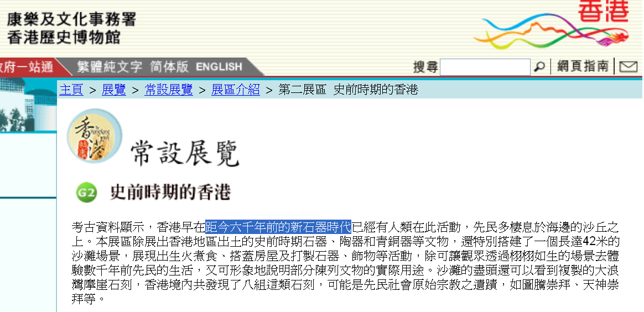Switch the site to ENGLISH
Screen dimensions: 644x312
point(219,66)
